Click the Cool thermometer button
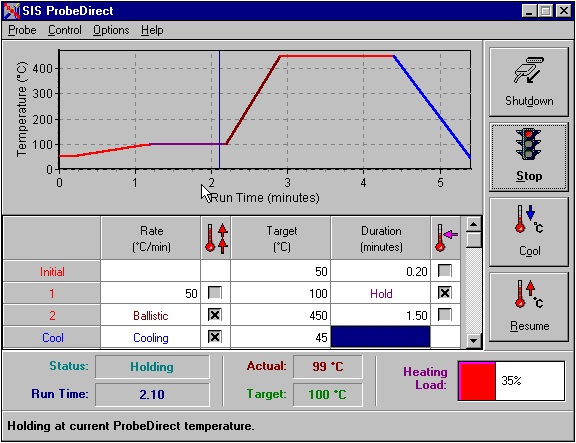This screenshot has width=576, height=443. pos(529,232)
